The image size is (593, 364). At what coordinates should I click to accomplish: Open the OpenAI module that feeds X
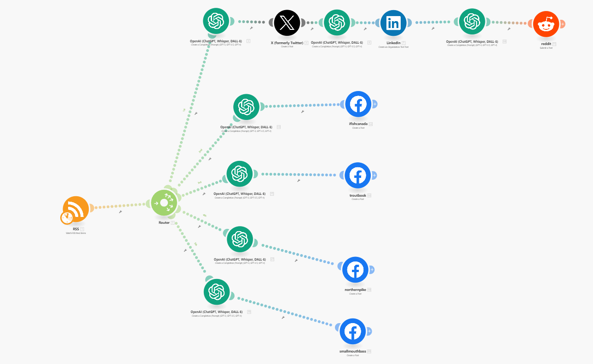pos(216,21)
